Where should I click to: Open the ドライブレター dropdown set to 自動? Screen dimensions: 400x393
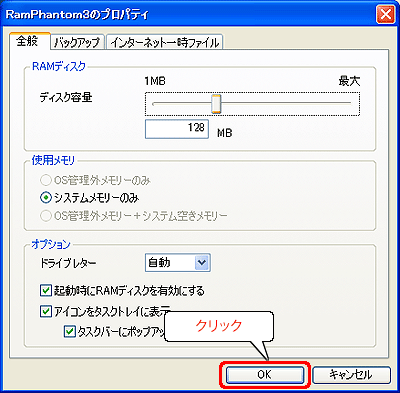[178, 263]
